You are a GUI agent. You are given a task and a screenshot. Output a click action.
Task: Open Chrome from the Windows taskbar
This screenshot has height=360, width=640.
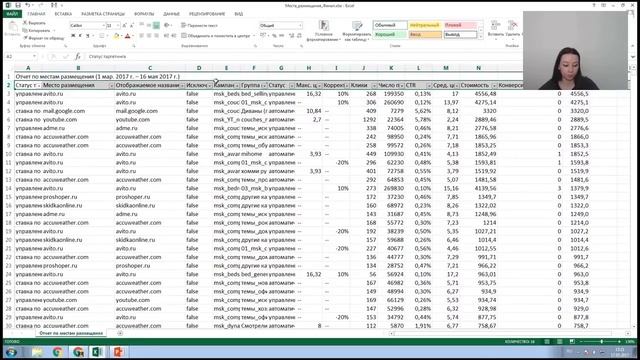tap(58, 352)
